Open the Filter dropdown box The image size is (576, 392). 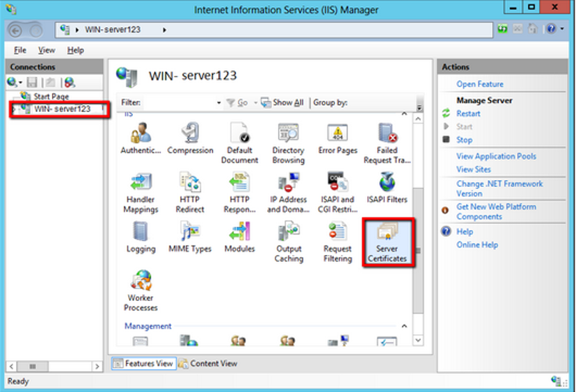coord(218,103)
